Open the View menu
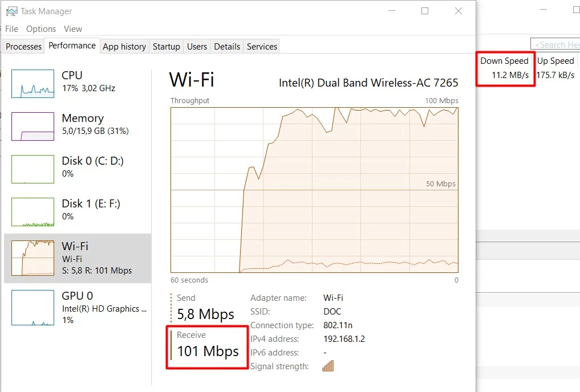This screenshot has height=392, width=580. pyautogui.click(x=73, y=28)
